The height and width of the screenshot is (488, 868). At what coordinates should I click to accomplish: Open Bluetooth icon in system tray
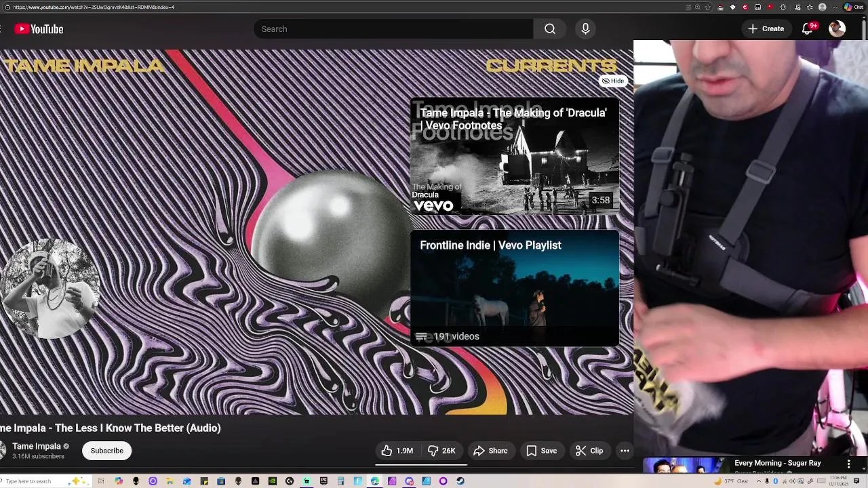(x=776, y=481)
